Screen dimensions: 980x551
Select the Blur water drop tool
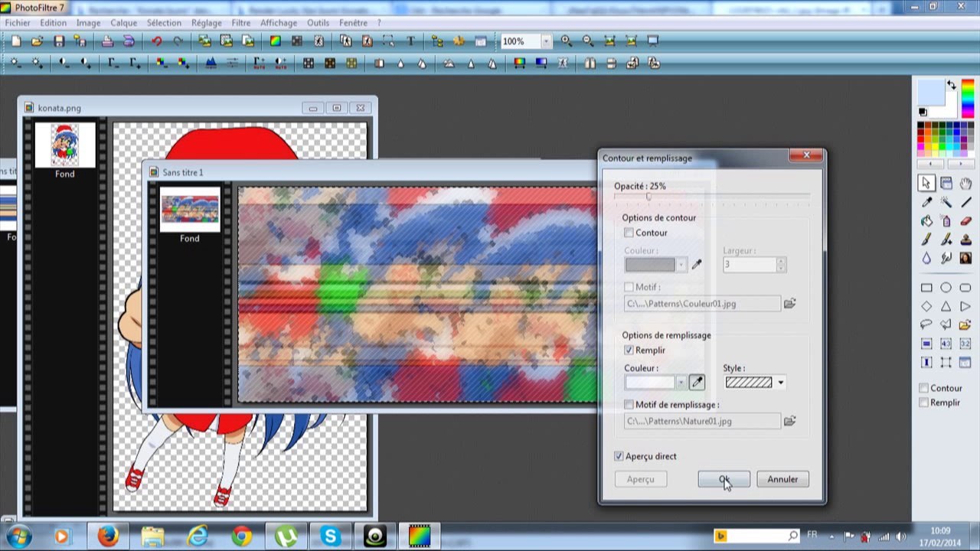[926, 259]
